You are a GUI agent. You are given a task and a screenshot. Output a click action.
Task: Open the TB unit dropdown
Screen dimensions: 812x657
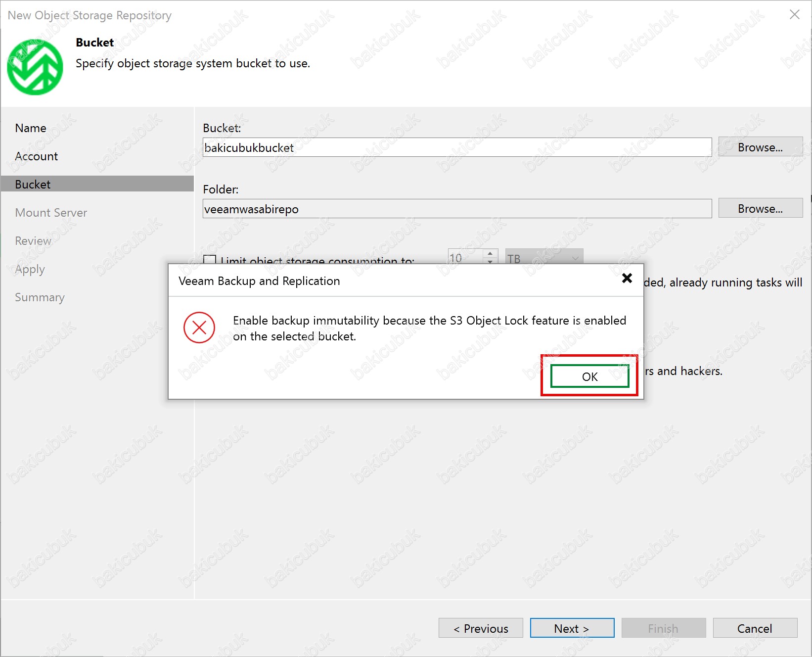tap(544, 257)
